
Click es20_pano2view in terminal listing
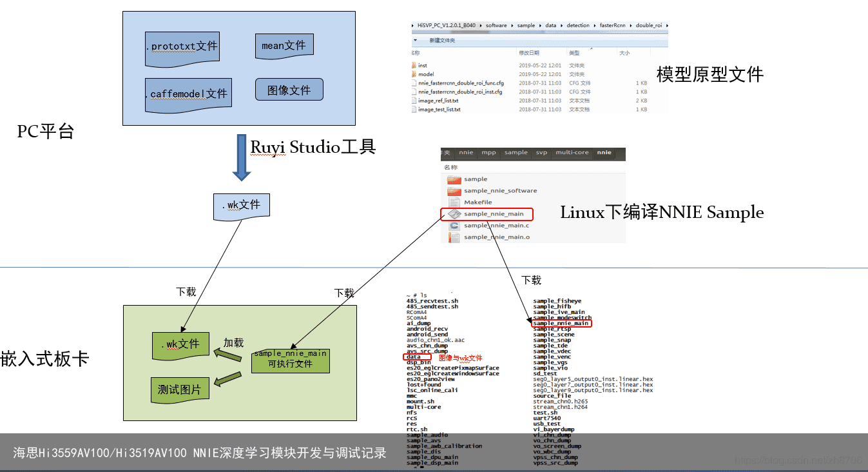pos(430,379)
